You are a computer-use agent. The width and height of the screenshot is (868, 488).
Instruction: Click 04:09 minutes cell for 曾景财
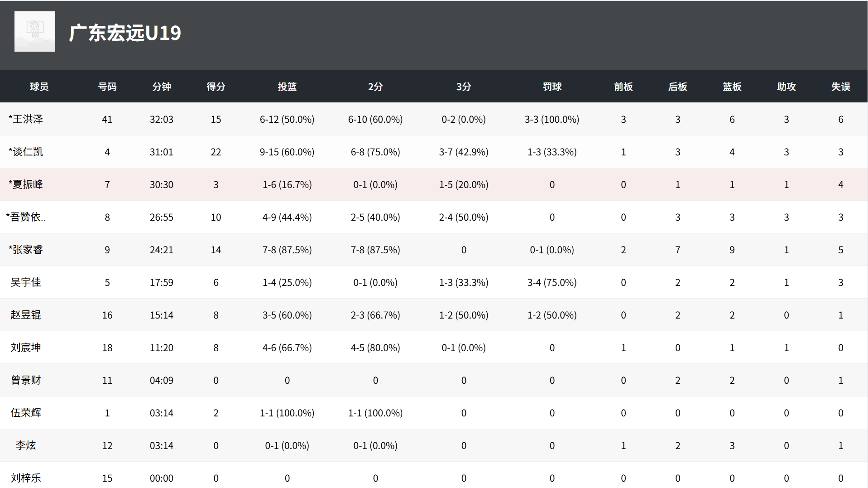pos(162,380)
